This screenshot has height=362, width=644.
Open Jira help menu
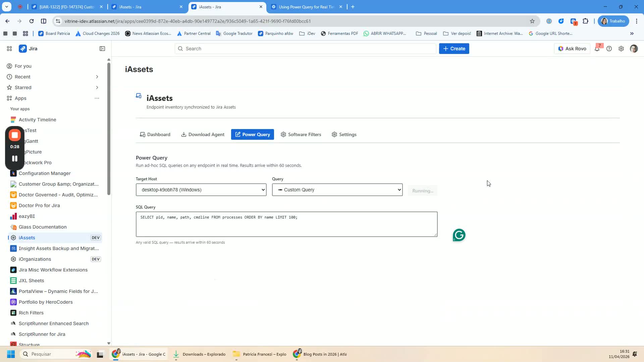tap(609, 49)
